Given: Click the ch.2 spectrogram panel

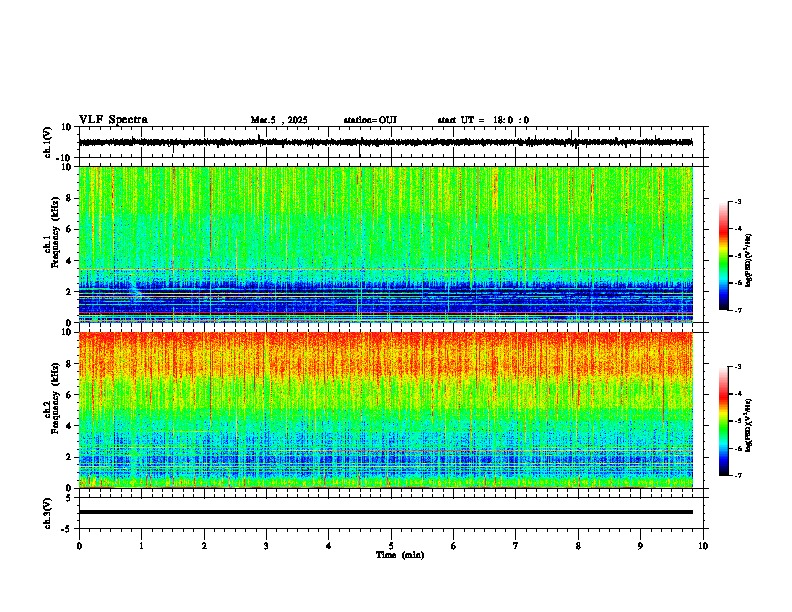Looking at the screenshot, I should 385,410.
